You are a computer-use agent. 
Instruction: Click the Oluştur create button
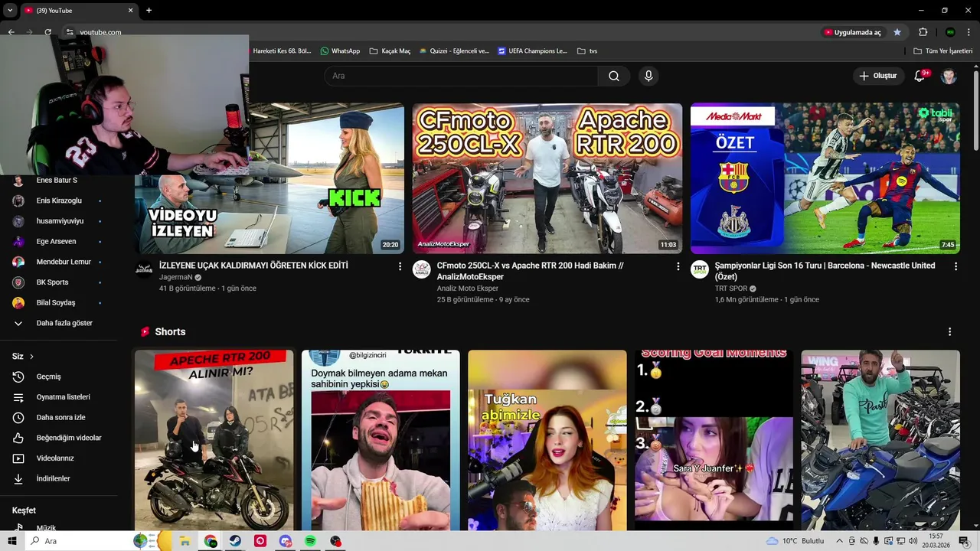coord(877,76)
